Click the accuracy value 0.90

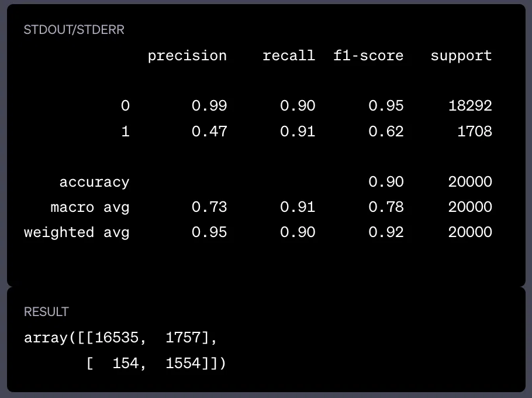coord(386,181)
